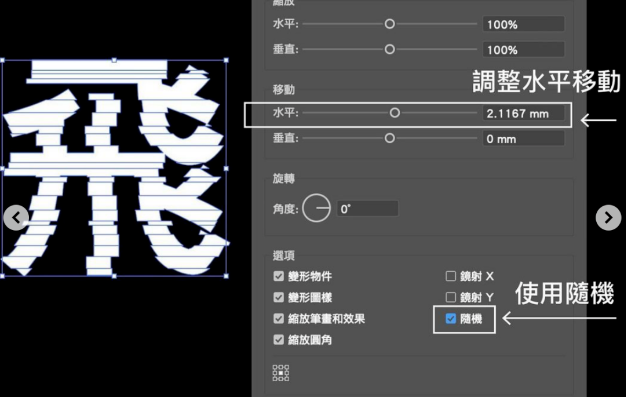The width and height of the screenshot is (626, 397).
Task: Click the 角度 label
Action: (286, 208)
